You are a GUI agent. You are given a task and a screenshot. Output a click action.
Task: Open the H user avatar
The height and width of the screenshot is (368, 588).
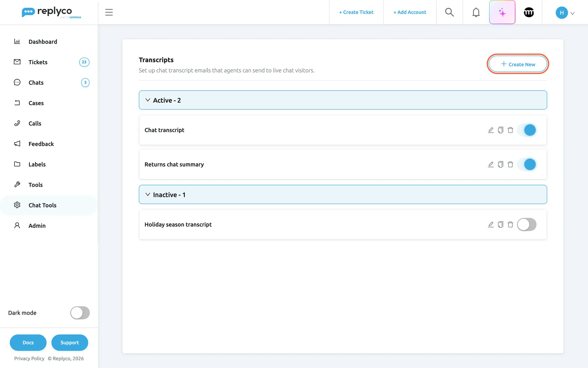click(x=562, y=13)
